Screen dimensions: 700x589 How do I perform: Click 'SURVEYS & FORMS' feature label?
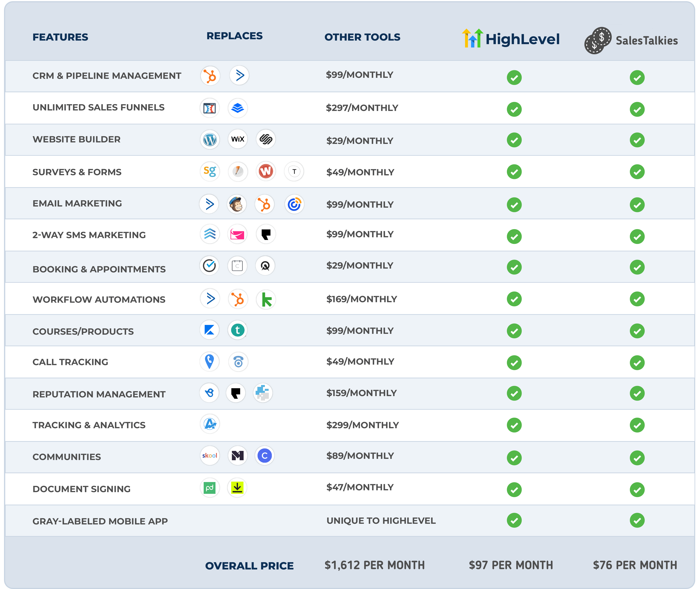tap(77, 172)
